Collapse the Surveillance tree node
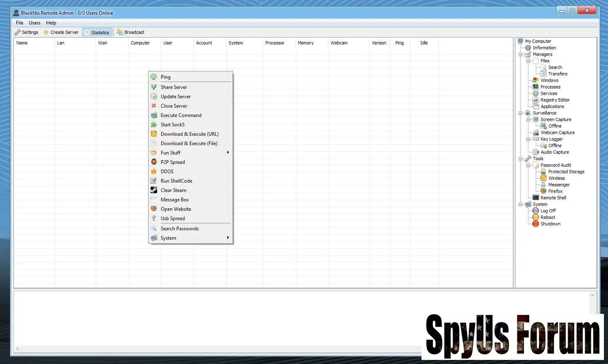Viewport: 608px width, 364px height. coord(521,113)
